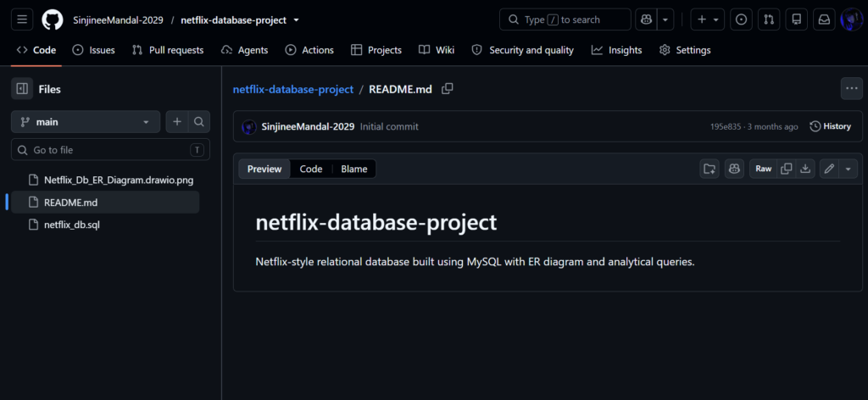Image resolution: width=868 pixels, height=400 pixels.
Task: Expand the repository name caret in header
Action: pyautogui.click(x=296, y=20)
